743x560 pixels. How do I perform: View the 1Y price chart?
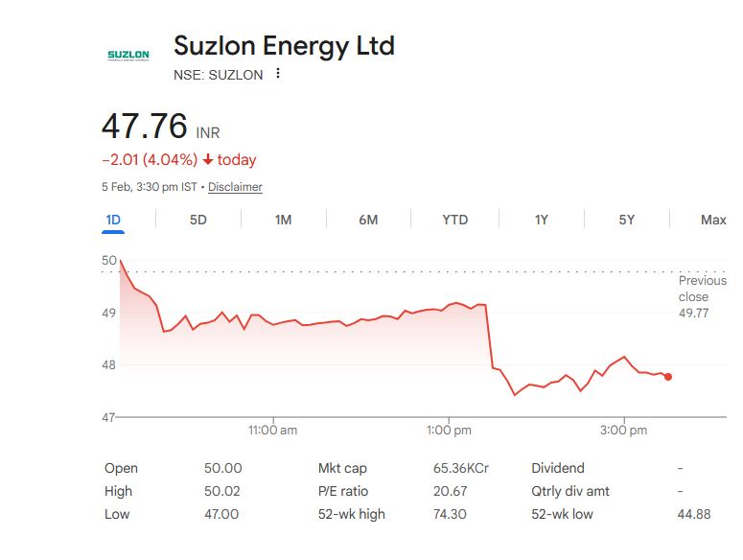tap(542, 220)
